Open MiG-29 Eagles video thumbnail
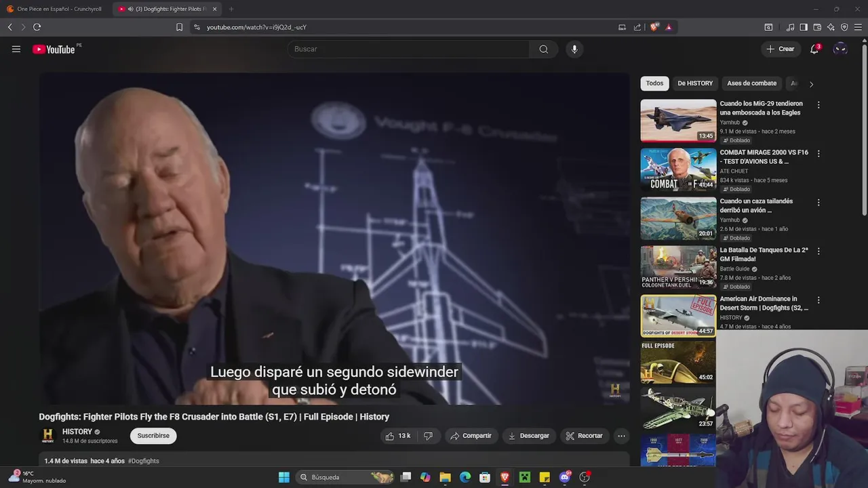868x488 pixels. (x=678, y=121)
